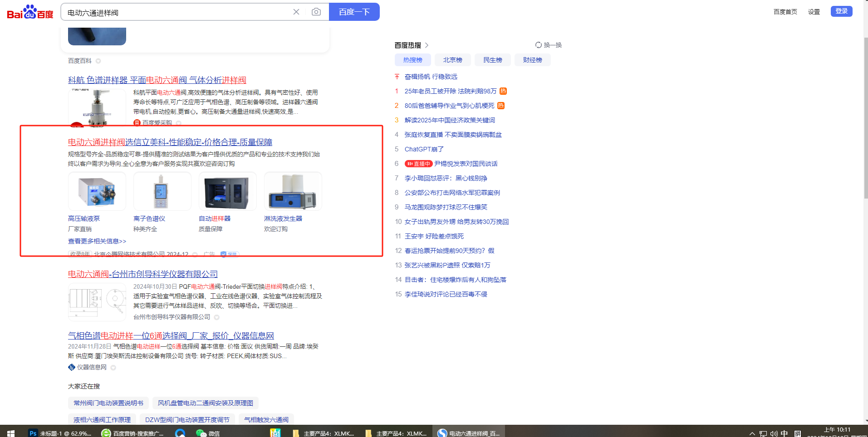This screenshot has height=437, width=868.
Task: Click the 登录 login button
Action: click(842, 11)
